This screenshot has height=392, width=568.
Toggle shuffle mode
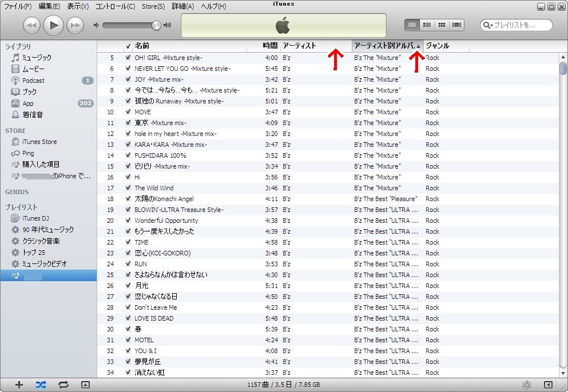41,385
